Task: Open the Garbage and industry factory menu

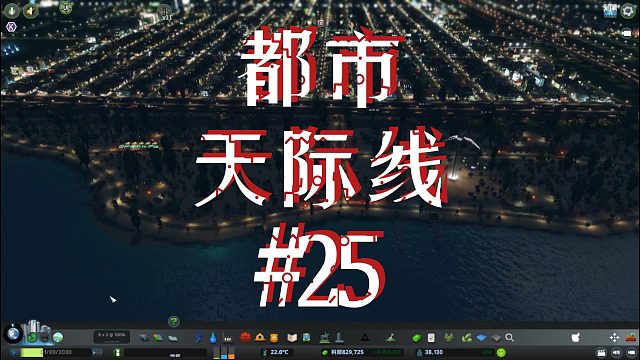Action: click(227, 338)
